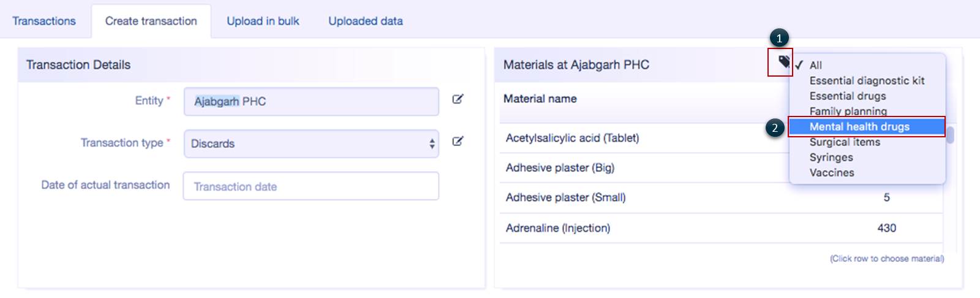The image size is (980, 298).
Task: Open the Transaction type dropdown
Action: (x=311, y=143)
